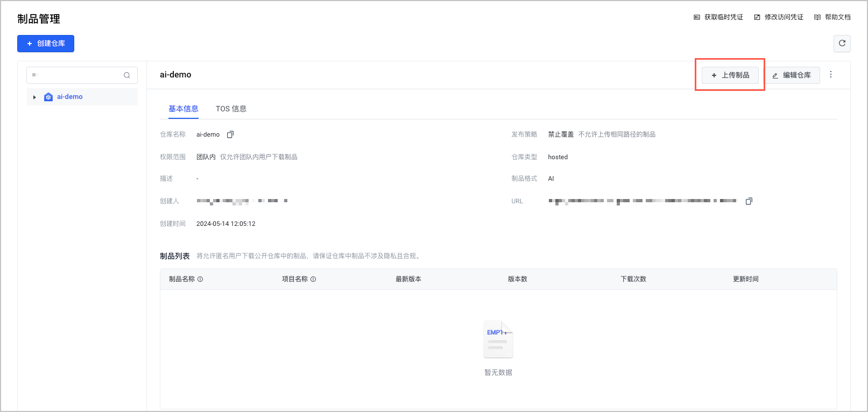Click the 更新时间 column header
Image resolution: width=868 pixels, height=412 pixels.
pyautogui.click(x=745, y=279)
